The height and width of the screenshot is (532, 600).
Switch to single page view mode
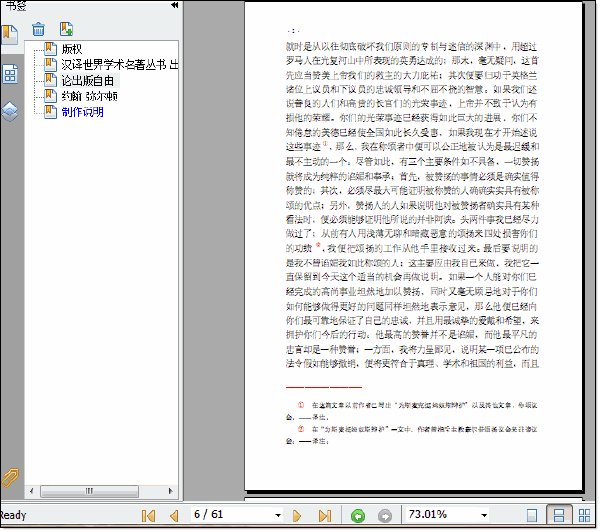[x=532, y=516]
